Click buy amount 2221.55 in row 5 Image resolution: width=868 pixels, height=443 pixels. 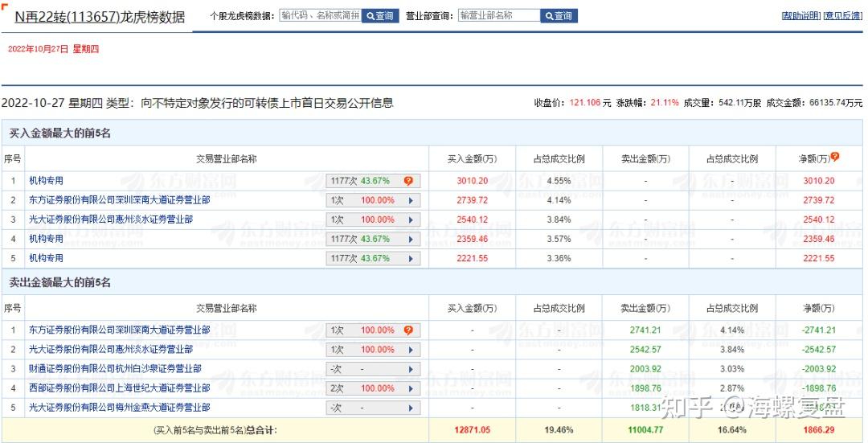click(473, 259)
